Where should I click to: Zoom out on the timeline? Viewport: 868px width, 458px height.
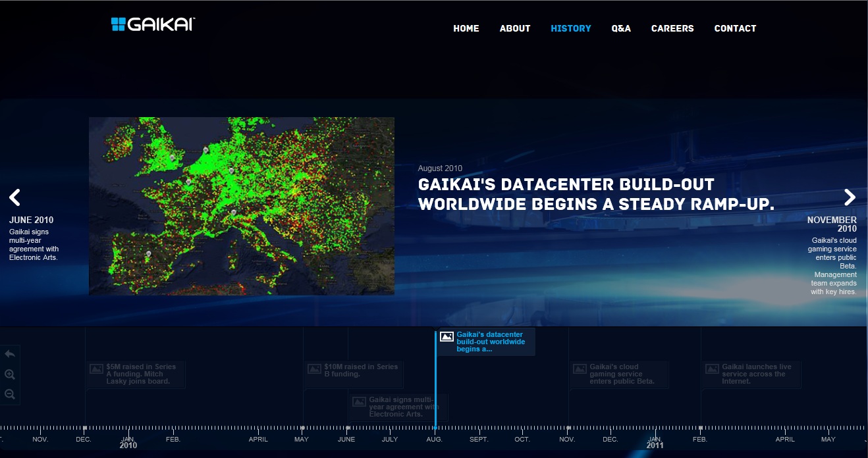pos(10,394)
